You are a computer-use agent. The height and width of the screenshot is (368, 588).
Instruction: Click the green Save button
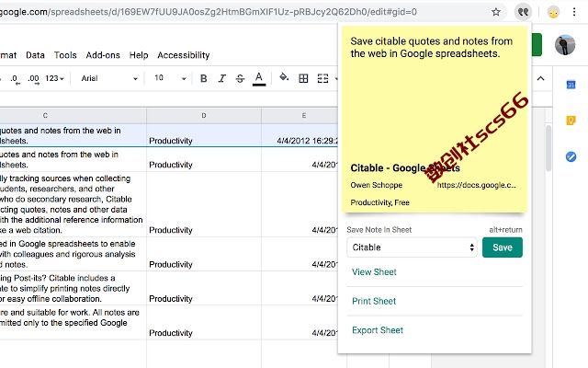click(x=503, y=247)
